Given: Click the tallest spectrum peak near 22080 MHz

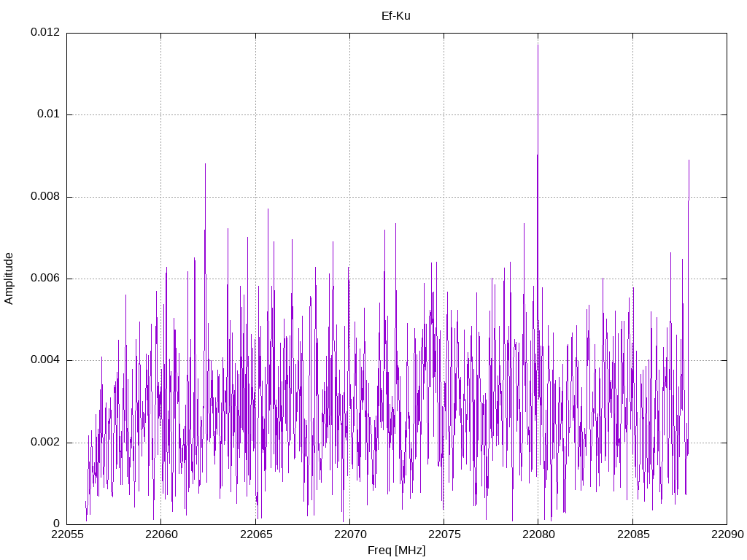Looking at the screenshot, I should point(538,44).
